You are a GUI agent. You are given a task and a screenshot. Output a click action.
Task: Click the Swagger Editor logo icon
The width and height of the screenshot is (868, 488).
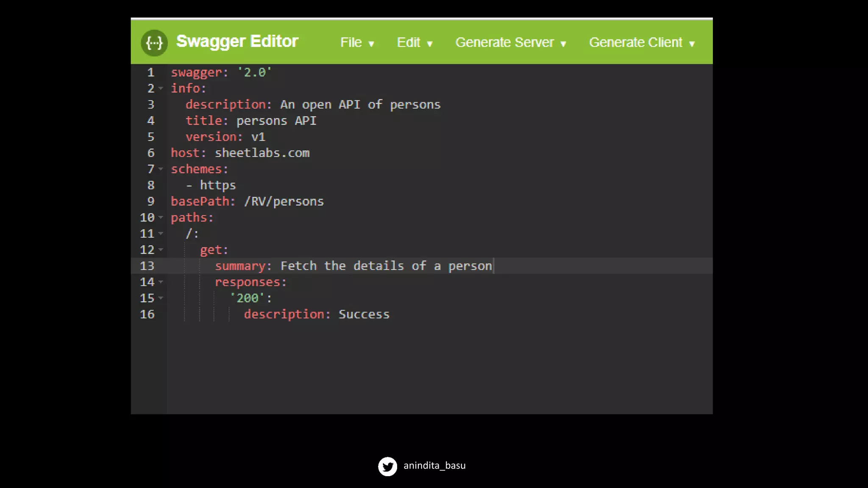tap(154, 43)
